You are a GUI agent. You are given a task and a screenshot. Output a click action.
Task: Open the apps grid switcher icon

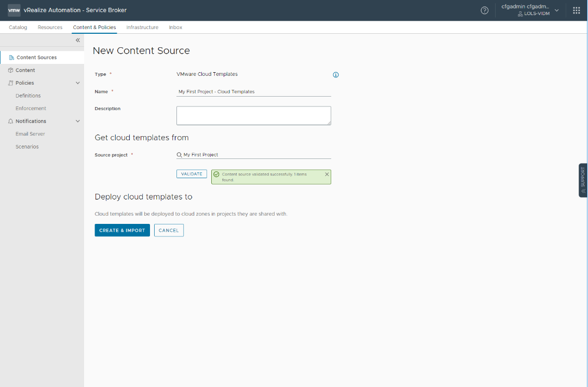(577, 10)
